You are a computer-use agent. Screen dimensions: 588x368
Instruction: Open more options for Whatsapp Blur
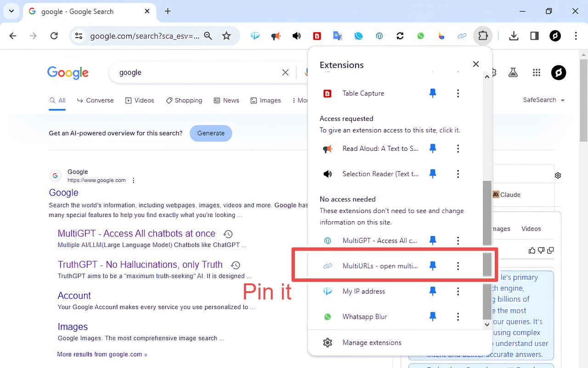click(x=458, y=316)
